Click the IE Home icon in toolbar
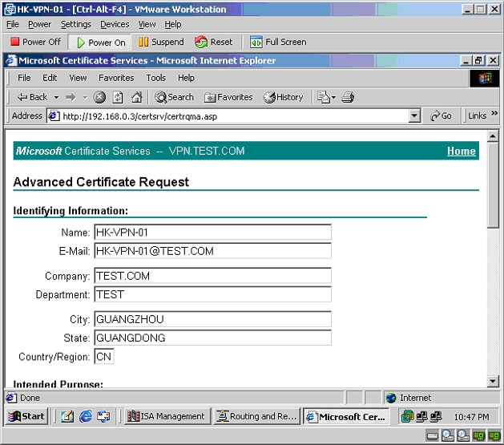Image resolution: width=504 pixels, height=445 pixels. click(136, 97)
